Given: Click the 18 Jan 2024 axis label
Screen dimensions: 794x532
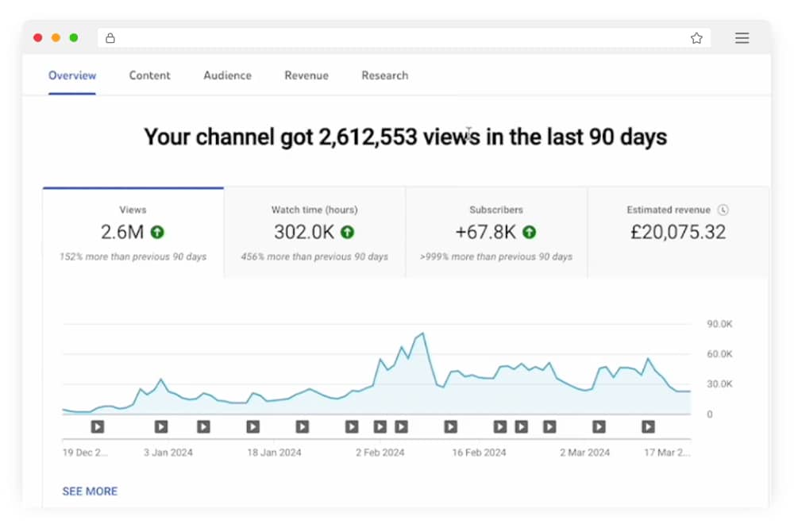Looking at the screenshot, I should (274, 453).
